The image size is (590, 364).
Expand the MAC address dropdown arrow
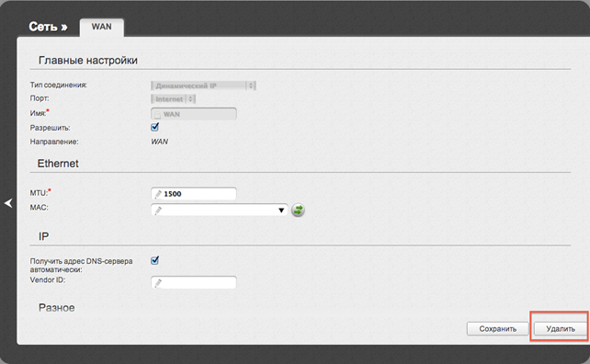[x=281, y=210]
